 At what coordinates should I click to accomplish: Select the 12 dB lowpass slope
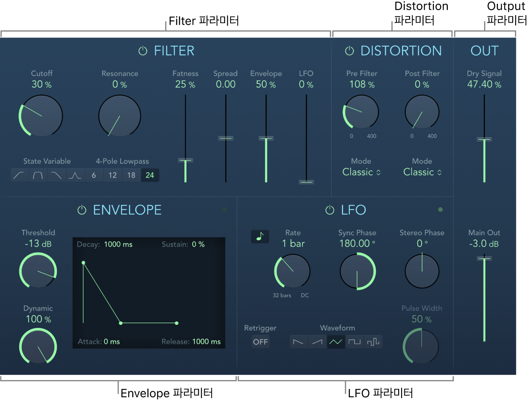coord(112,175)
